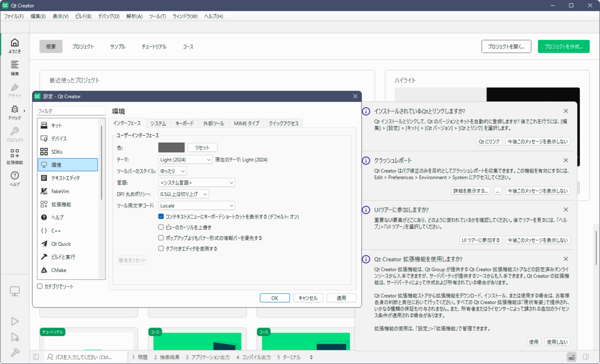600x364 pixels.
Task: Select CMake settings category
Action: click(67, 270)
